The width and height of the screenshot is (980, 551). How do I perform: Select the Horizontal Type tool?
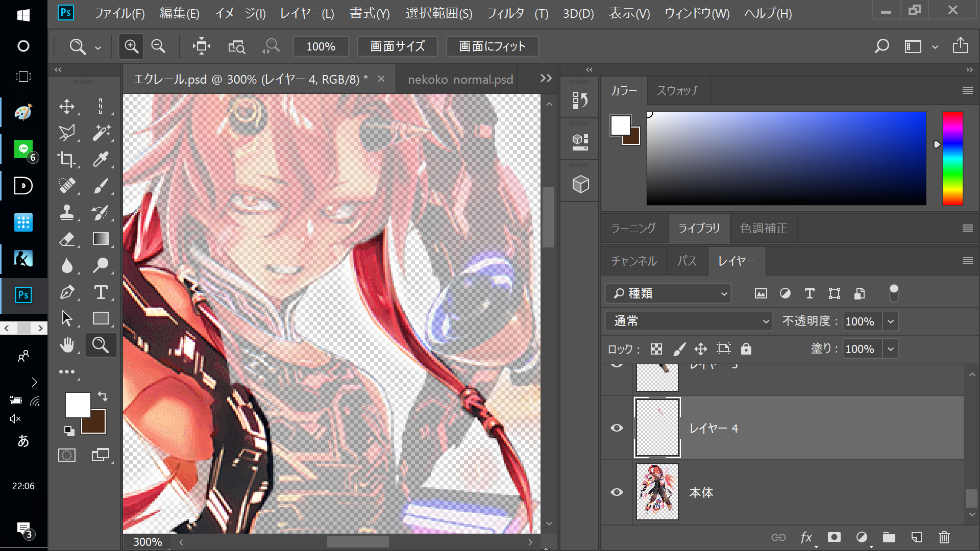click(x=101, y=292)
